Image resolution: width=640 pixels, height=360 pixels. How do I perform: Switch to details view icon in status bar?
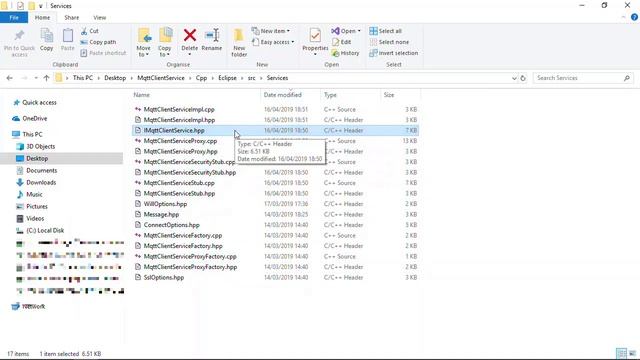tap(621, 353)
